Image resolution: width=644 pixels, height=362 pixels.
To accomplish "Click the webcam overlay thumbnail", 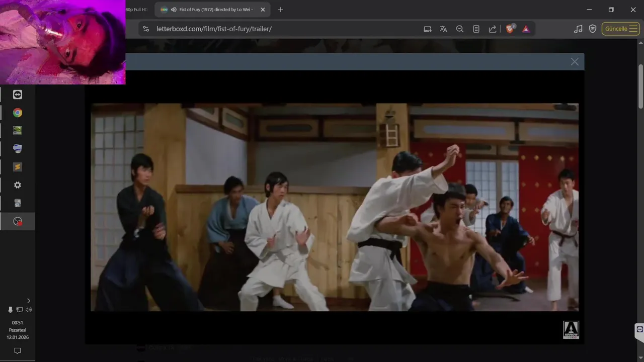I will [x=62, y=42].
